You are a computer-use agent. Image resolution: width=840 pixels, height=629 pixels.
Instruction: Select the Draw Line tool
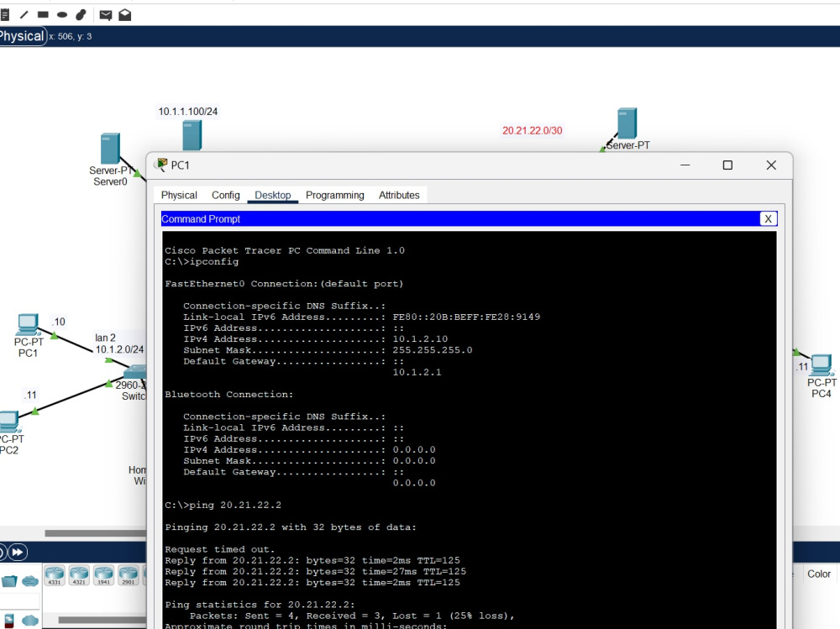pos(24,14)
